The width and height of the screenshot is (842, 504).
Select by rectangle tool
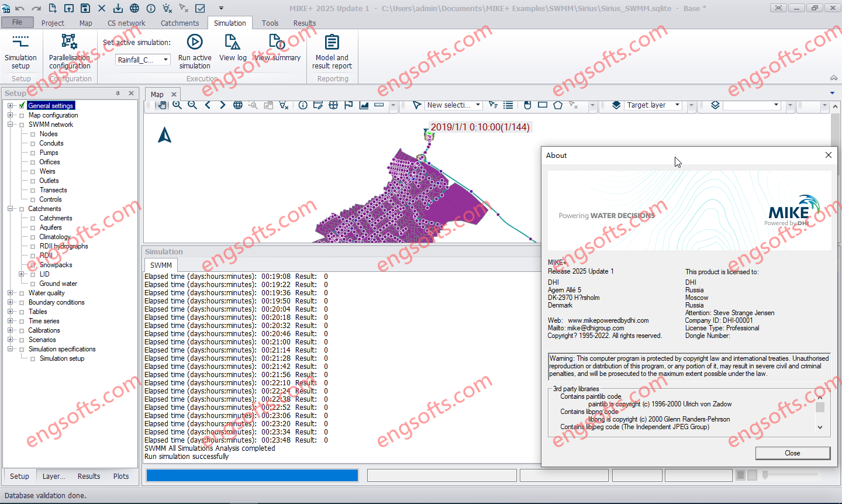click(543, 105)
